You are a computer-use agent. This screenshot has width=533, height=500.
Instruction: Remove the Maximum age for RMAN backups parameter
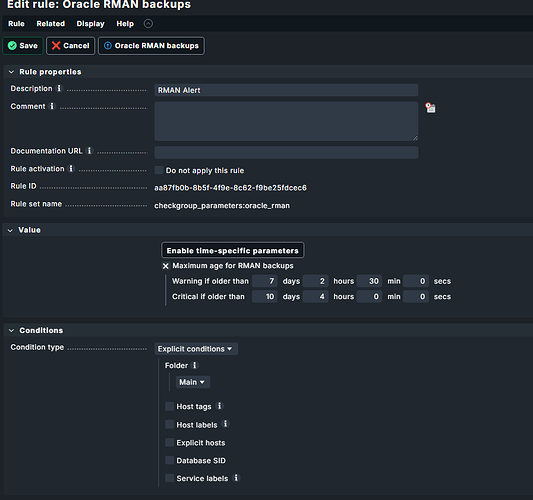(166, 266)
